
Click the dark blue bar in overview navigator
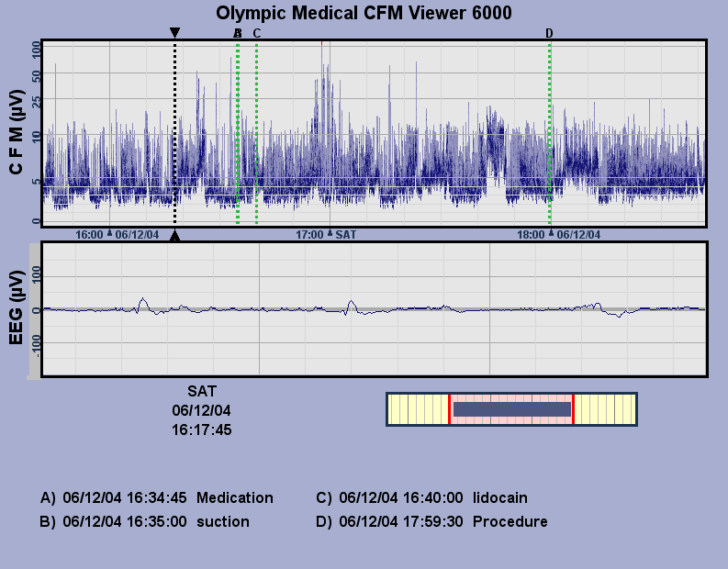click(512, 409)
